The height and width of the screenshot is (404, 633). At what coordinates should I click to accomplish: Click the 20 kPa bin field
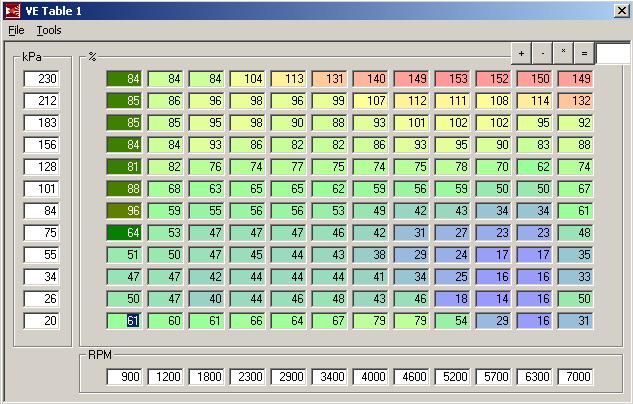click(42, 321)
